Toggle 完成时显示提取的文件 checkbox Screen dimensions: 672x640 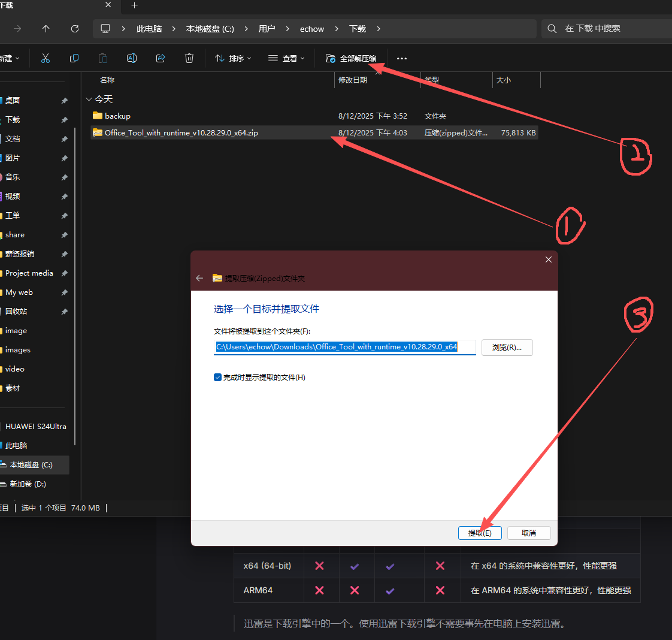[x=218, y=378]
